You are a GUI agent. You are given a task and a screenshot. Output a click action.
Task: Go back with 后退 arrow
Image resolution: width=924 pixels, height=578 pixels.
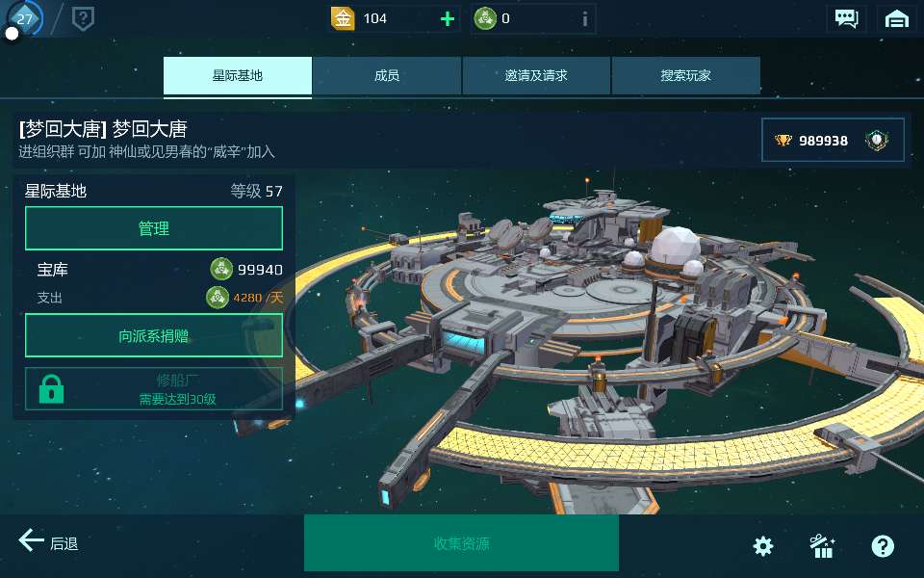point(48,541)
